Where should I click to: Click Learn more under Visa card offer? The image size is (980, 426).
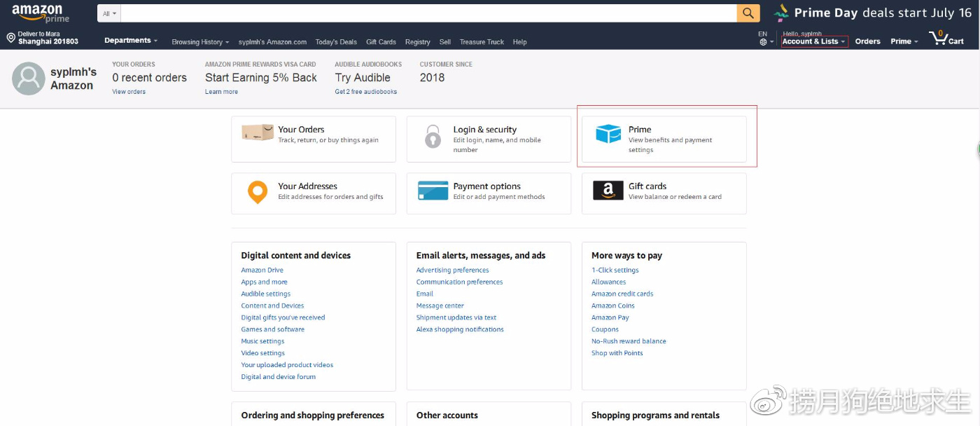pos(221,92)
